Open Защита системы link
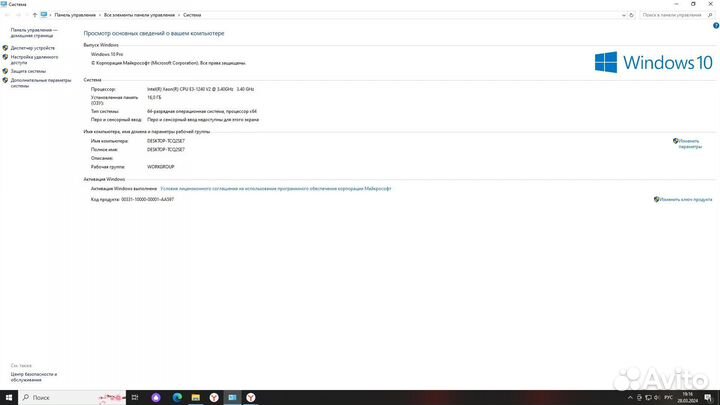 [28, 71]
